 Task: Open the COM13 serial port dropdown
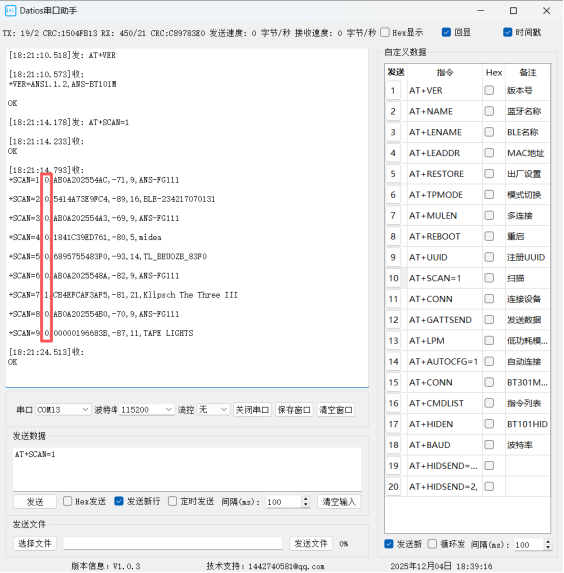[63, 410]
